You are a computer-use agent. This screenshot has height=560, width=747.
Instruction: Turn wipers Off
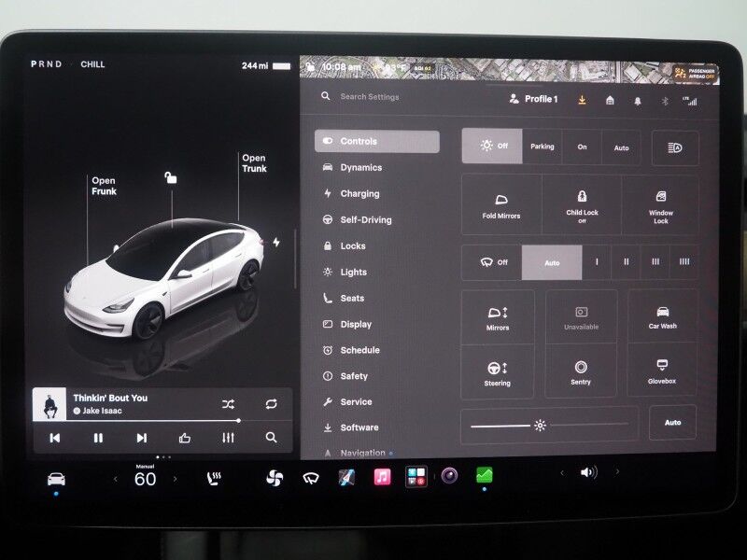click(x=493, y=262)
